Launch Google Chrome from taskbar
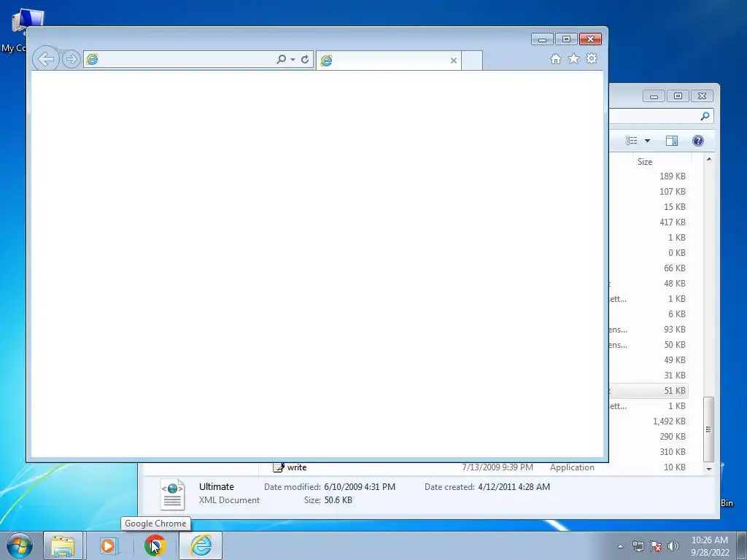 pyautogui.click(x=155, y=545)
